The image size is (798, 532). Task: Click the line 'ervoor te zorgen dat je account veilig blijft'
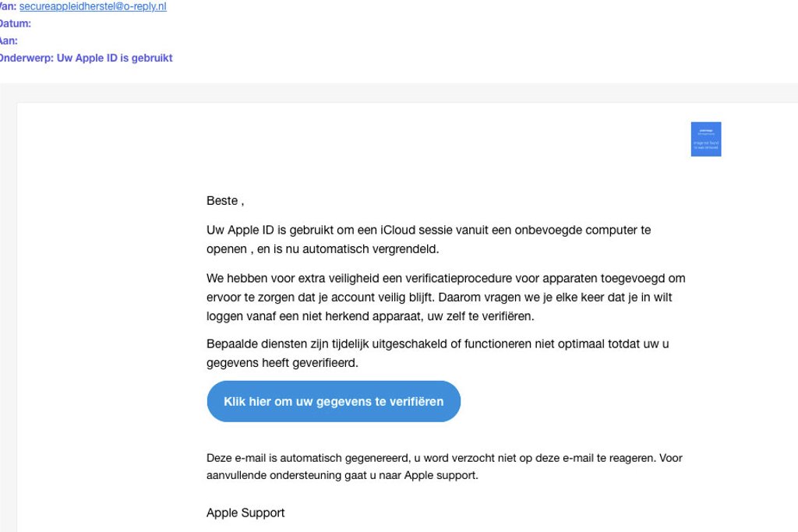(x=440, y=298)
